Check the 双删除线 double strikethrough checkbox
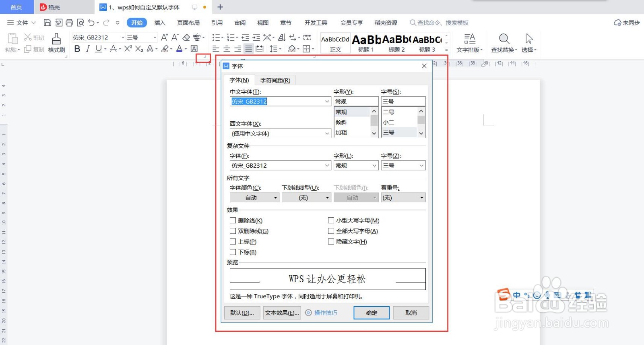This screenshot has width=644, height=345. coord(233,231)
